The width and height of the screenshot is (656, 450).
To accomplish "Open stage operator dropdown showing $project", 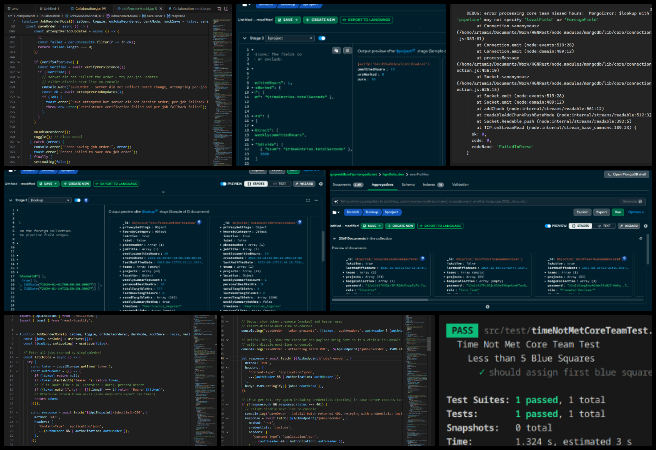I will click(290, 38).
